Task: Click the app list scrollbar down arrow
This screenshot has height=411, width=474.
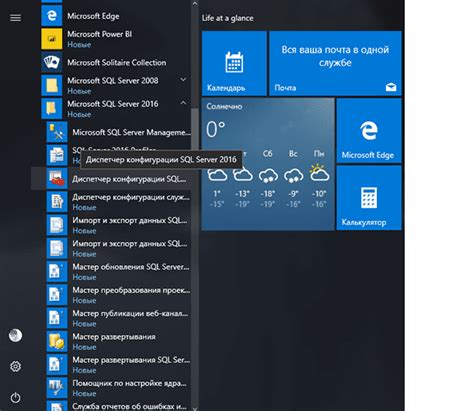Action: (x=195, y=409)
